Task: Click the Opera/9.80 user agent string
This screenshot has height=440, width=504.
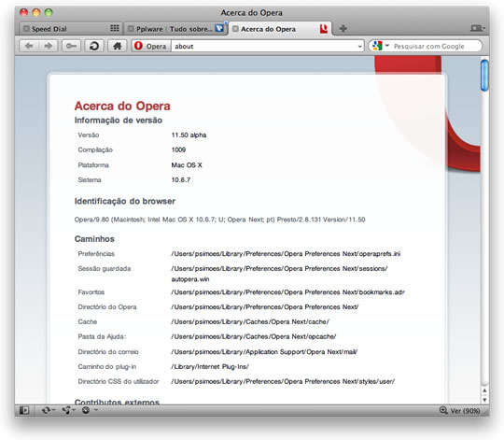Action: click(220, 220)
